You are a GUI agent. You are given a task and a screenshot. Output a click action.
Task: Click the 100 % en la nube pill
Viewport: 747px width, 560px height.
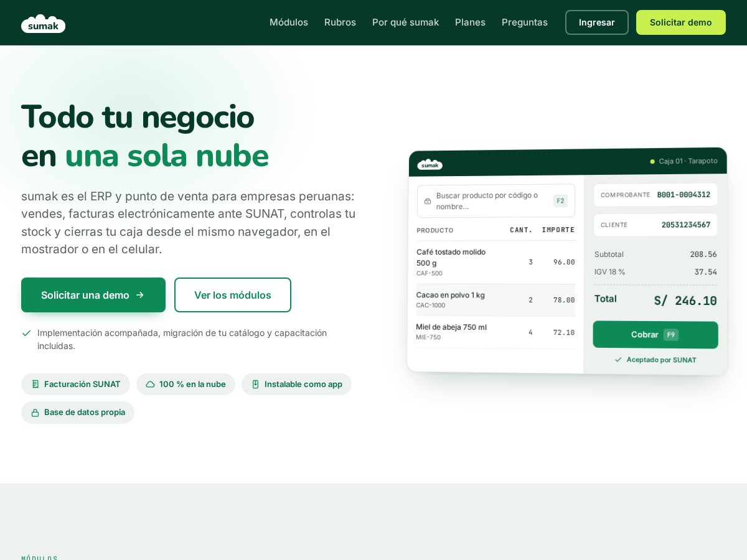186,384
